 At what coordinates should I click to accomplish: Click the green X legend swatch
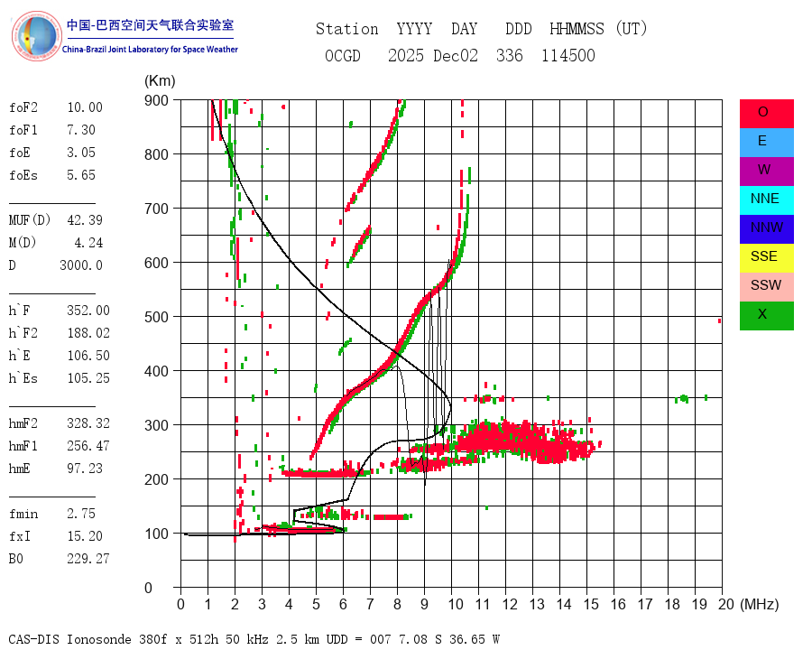coord(766,316)
